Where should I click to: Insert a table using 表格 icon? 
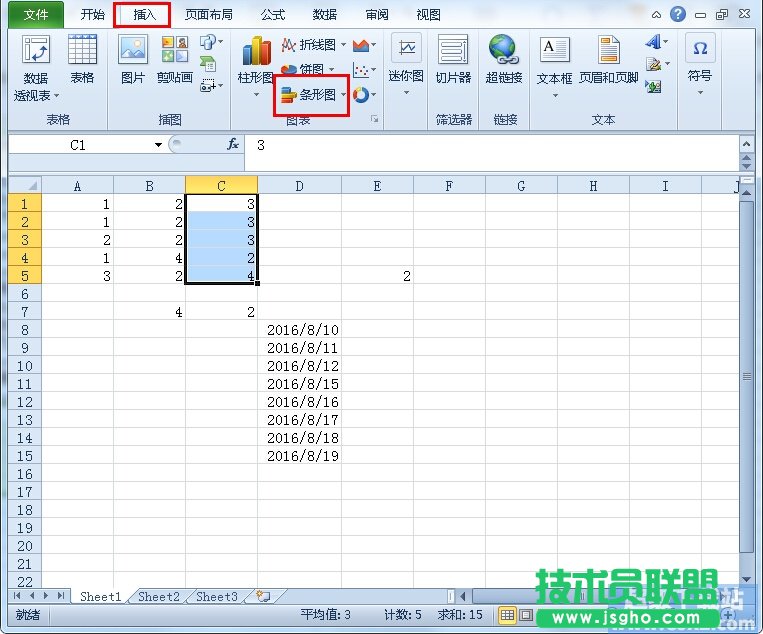tap(82, 58)
